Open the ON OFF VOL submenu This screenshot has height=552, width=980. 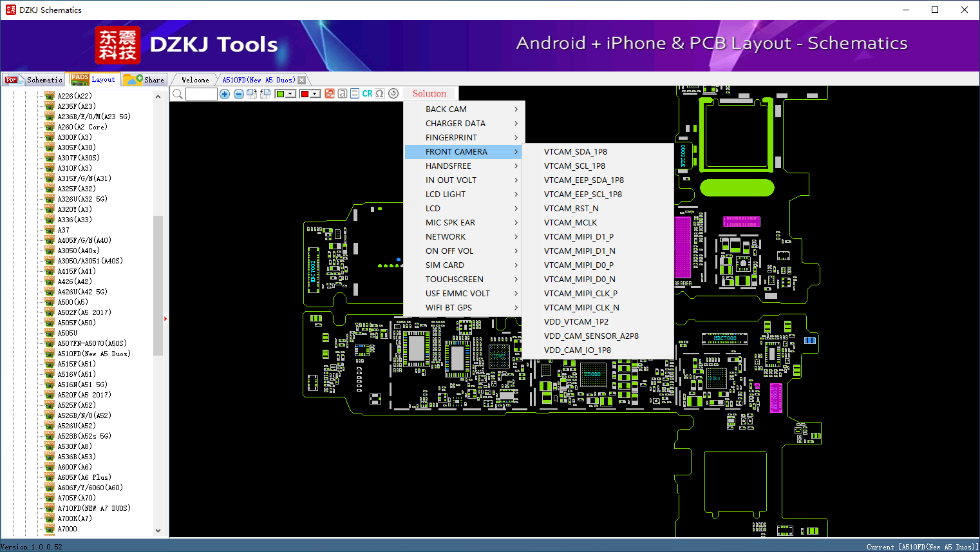[x=465, y=251]
